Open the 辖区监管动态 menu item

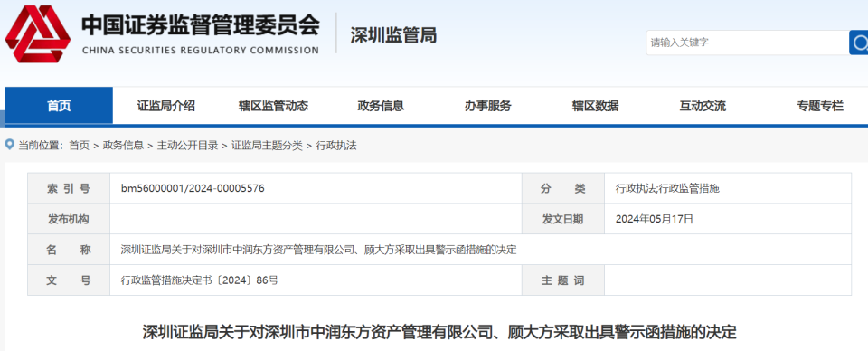pos(273,106)
